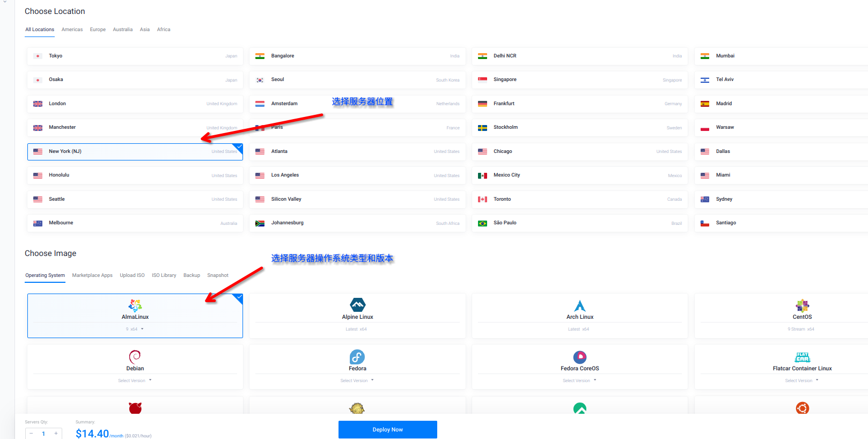Viewport: 868px width, 439px height.
Task: Choose the Debian swirl logo
Action: click(x=135, y=357)
